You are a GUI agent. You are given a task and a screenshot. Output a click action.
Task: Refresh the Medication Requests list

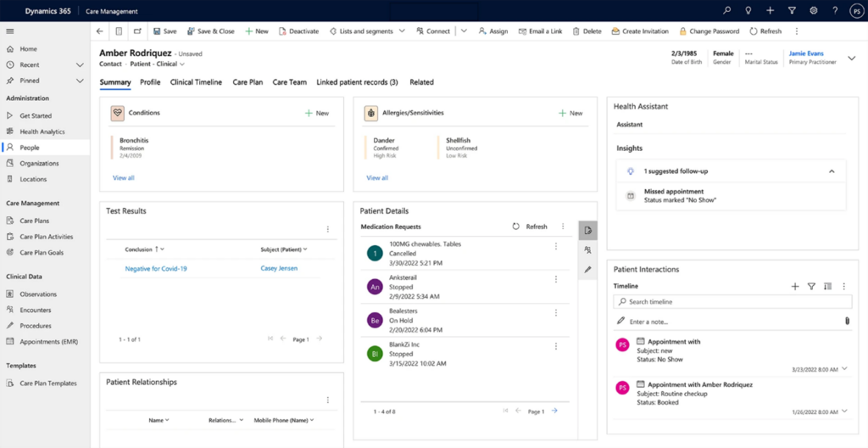(530, 227)
